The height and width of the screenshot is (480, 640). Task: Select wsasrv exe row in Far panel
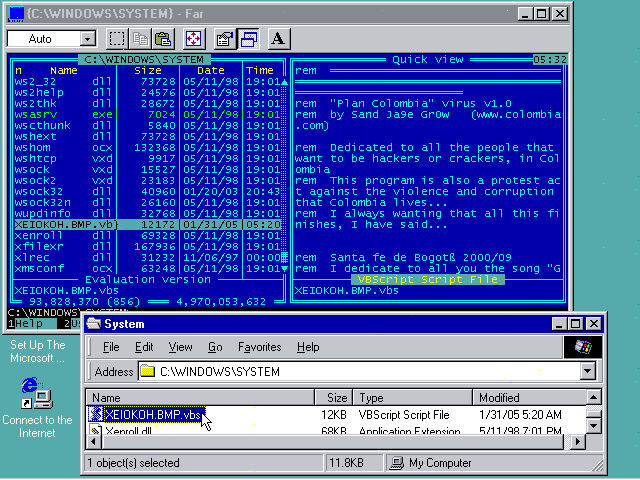147,115
